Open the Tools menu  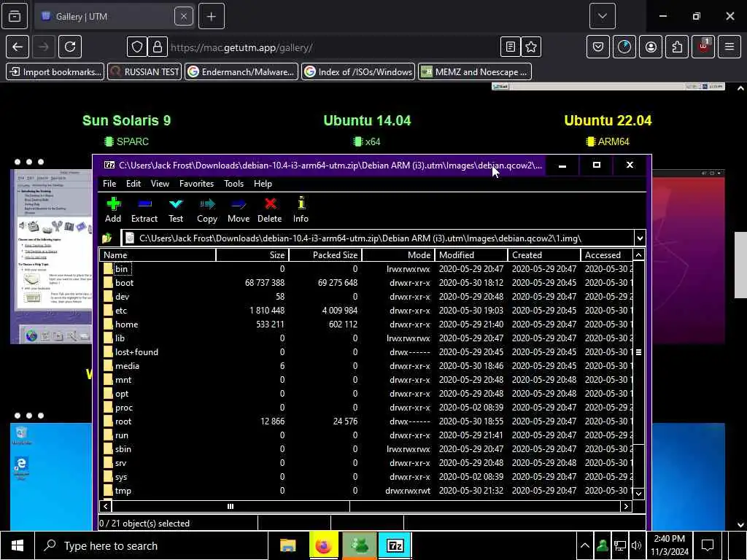click(x=234, y=183)
